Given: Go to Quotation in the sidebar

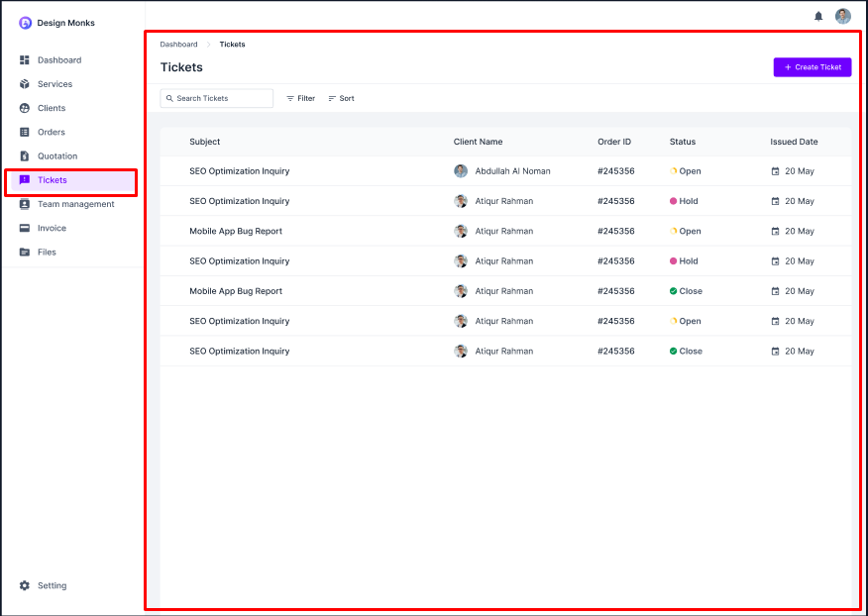Looking at the screenshot, I should coord(57,155).
